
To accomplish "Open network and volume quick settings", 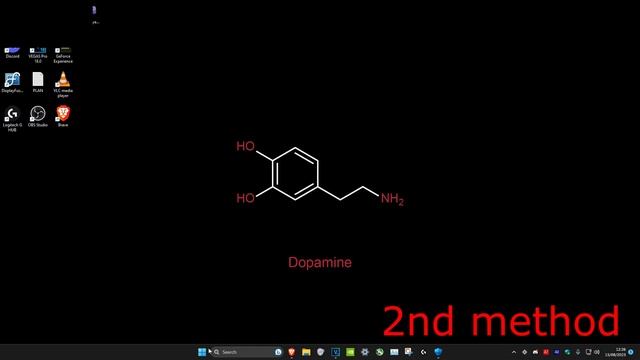I will (x=593, y=352).
